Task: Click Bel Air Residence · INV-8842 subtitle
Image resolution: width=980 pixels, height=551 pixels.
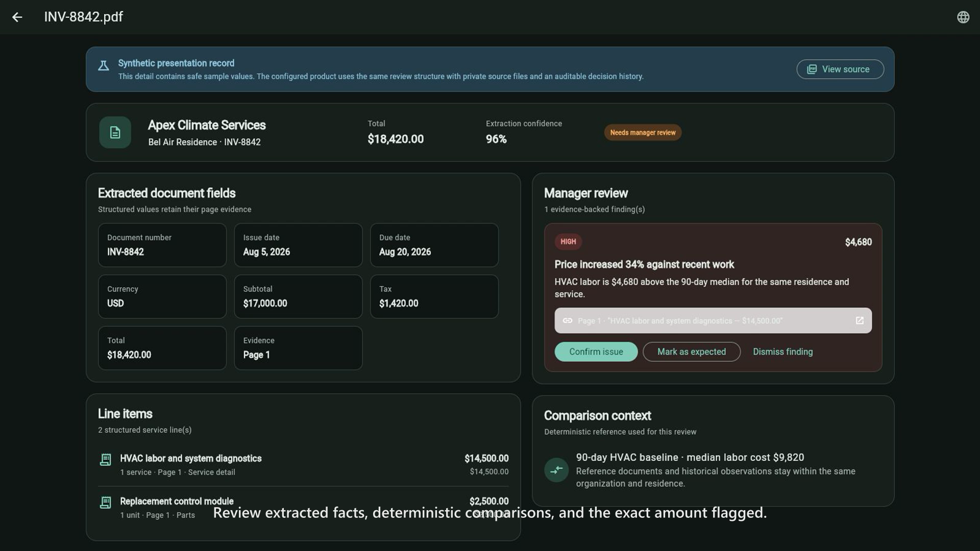Action: pyautogui.click(x=204, y=142)
